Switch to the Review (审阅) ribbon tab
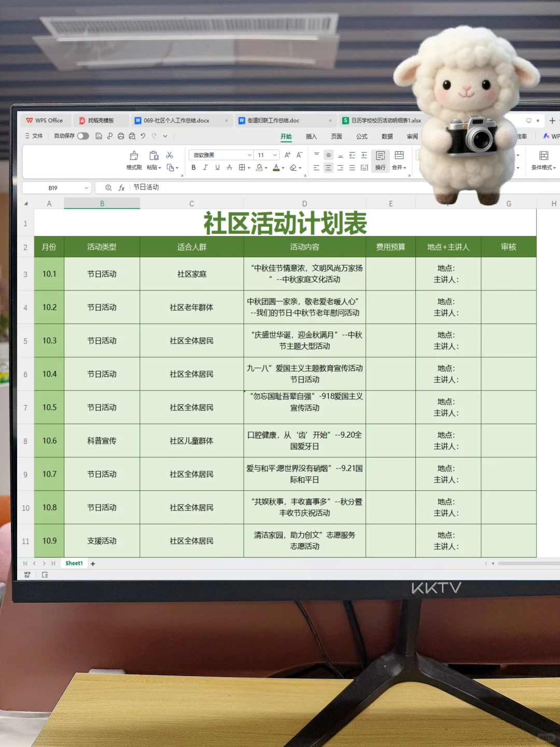Image resolution: width=560 pixels, height=747 pixels. [x=412, y=136]
